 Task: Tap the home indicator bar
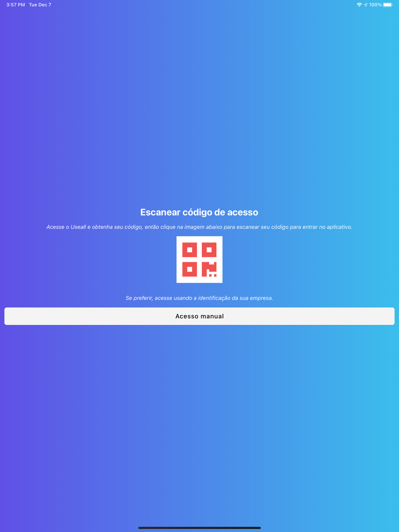(x=199, y=528)
